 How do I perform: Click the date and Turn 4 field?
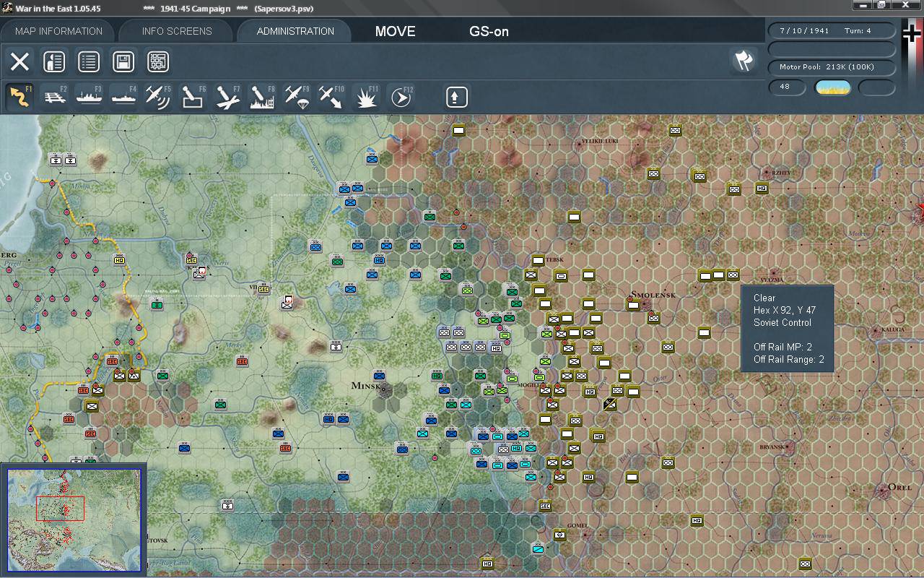(832, 31)
